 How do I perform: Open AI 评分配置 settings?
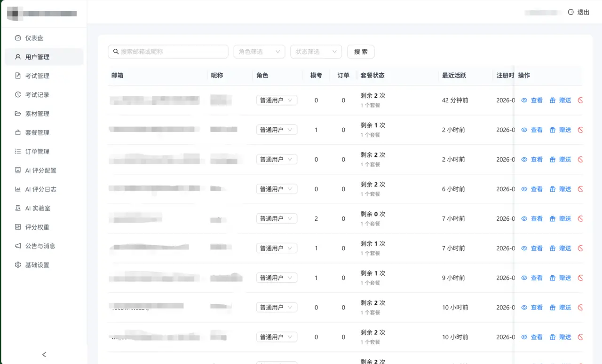pyautogui.click(x=44, y=170)
